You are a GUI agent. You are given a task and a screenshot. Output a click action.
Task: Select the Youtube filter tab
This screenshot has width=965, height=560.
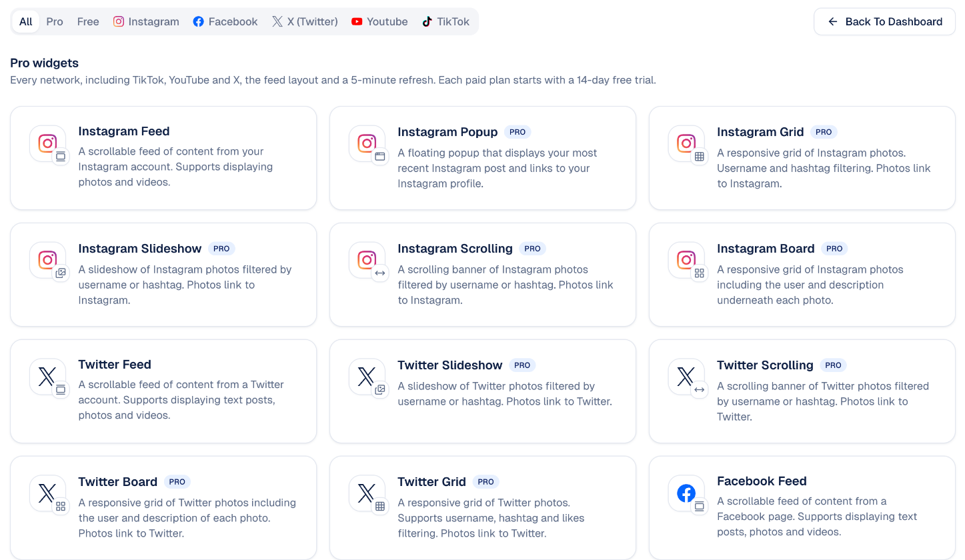coord(379,21)
